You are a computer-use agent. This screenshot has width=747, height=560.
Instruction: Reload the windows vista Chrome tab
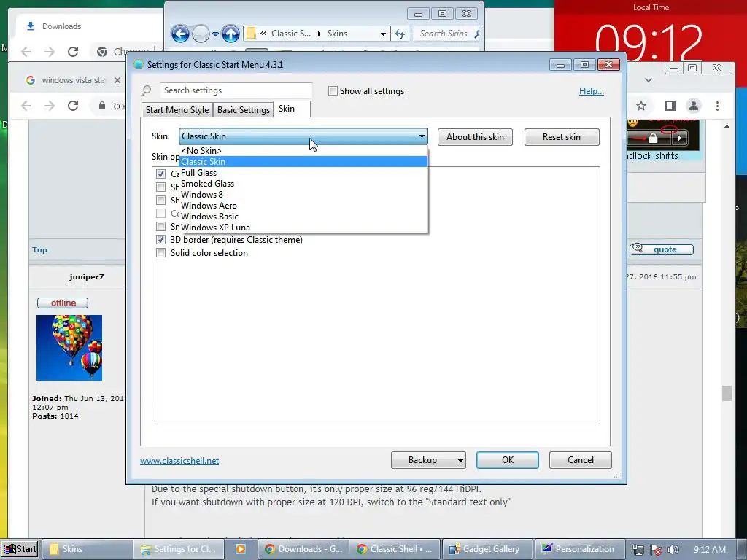pyautogui.click(x=73, y=105)
